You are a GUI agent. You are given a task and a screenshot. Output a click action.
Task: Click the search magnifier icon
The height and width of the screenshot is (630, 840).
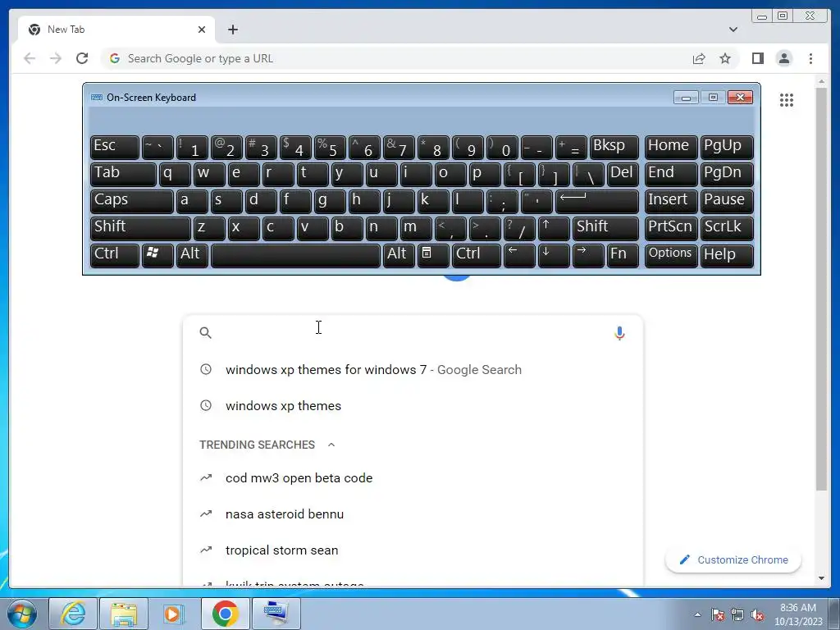coord(205,333)
